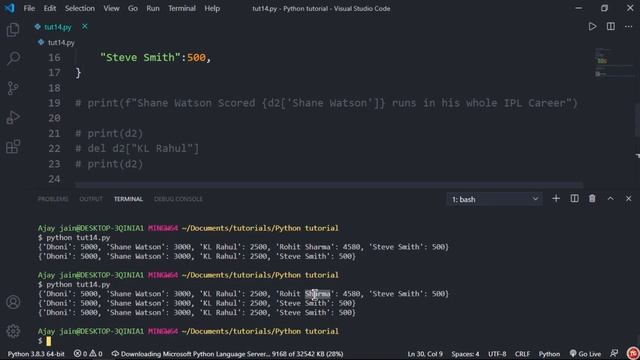Change end of line sequence CRLF

point(522,354)
